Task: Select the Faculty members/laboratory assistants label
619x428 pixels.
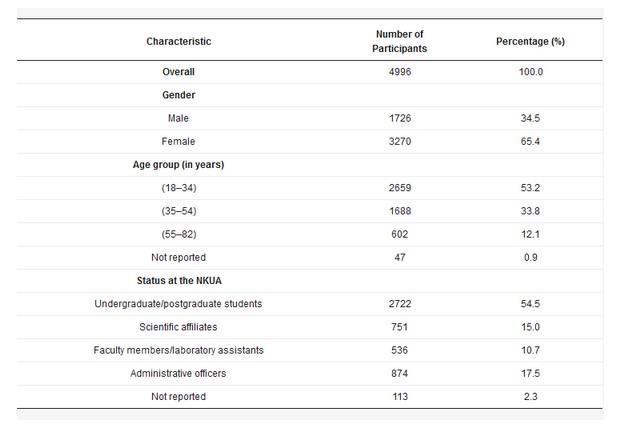Action: point(179,350)
